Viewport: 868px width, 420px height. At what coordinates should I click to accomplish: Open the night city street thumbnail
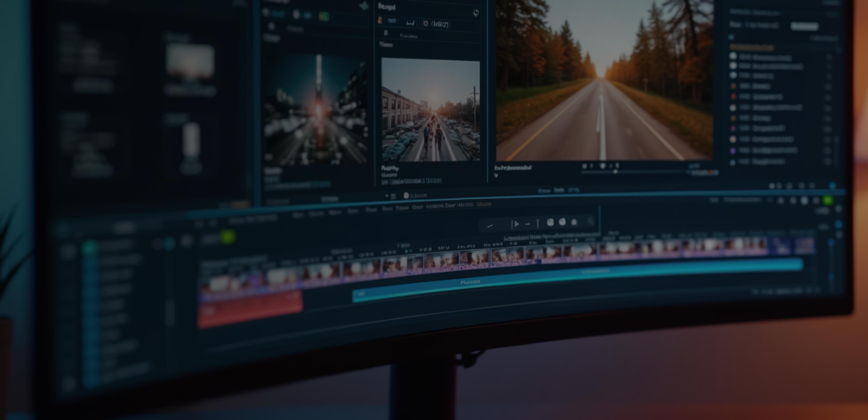point(316,110)
